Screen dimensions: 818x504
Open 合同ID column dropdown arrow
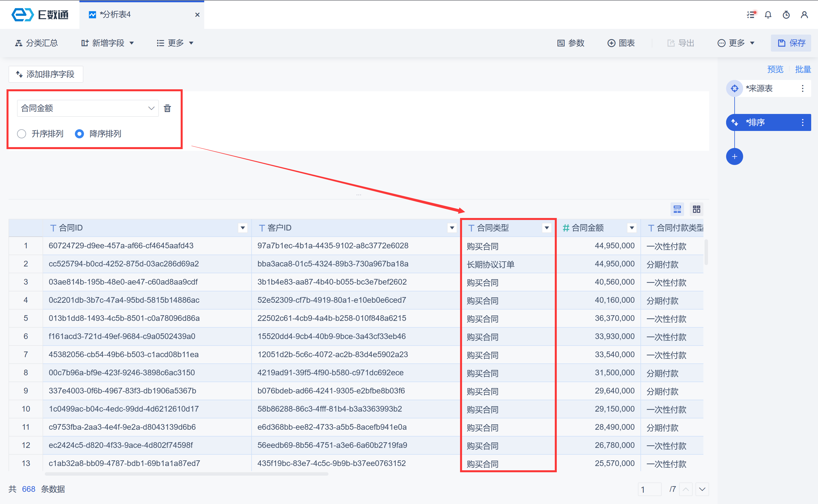(243, 228)
